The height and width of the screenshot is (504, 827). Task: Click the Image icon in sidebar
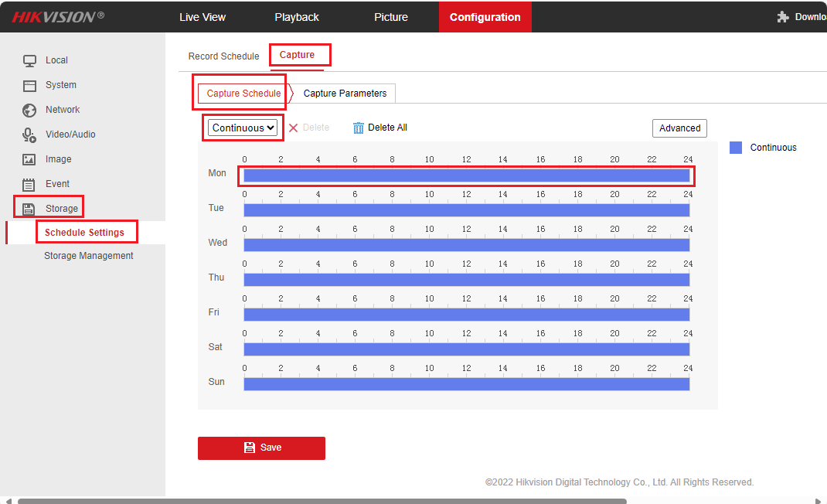click(29, 159)
